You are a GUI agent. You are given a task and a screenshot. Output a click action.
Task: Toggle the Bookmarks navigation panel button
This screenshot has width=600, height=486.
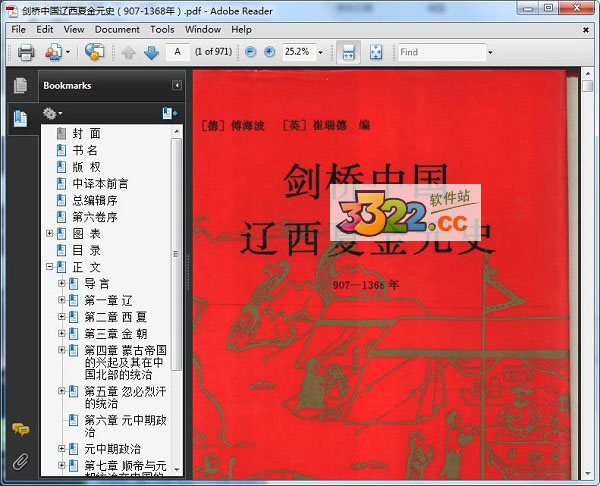pyautogui.click(x=20, y=119)
